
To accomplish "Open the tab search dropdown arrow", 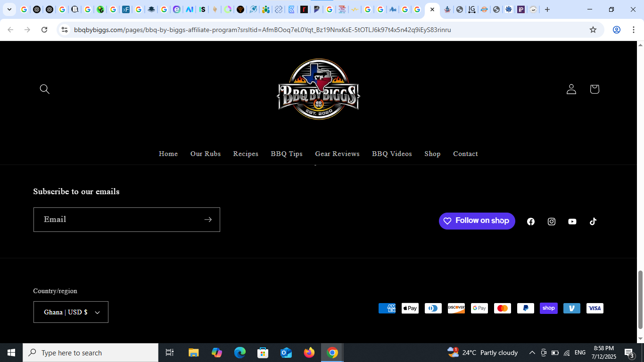I will click(9, 9).
